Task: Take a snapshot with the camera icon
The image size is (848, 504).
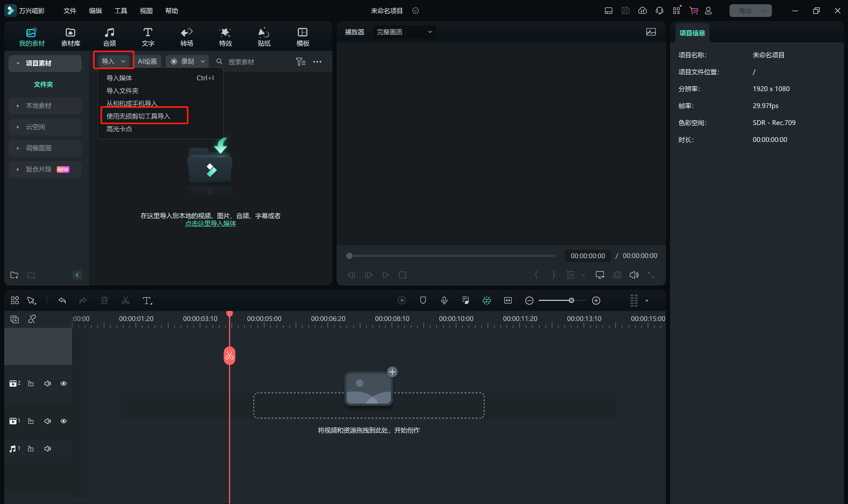Action: point(617,275)
